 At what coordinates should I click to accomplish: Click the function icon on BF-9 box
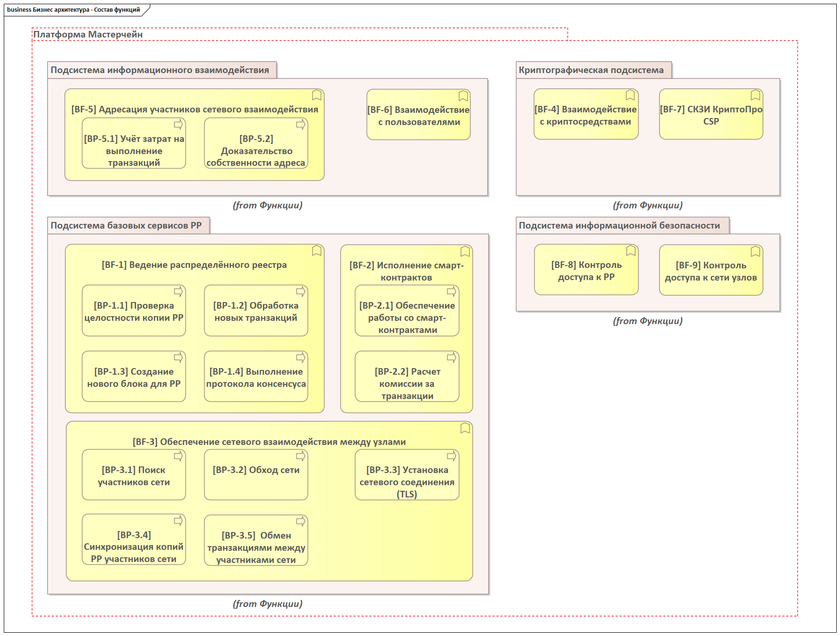click(x=755, y=251)
